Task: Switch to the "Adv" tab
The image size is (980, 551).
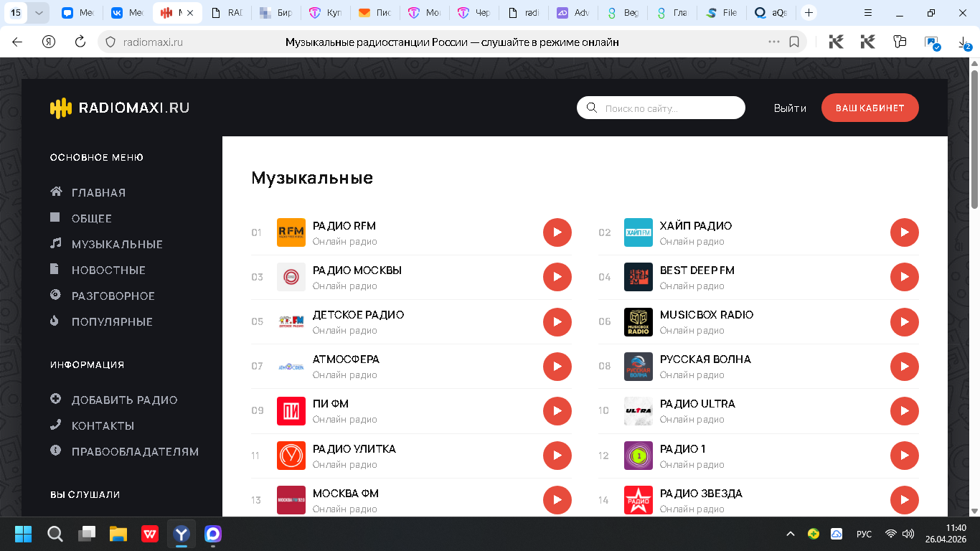Action: [574, 13]
